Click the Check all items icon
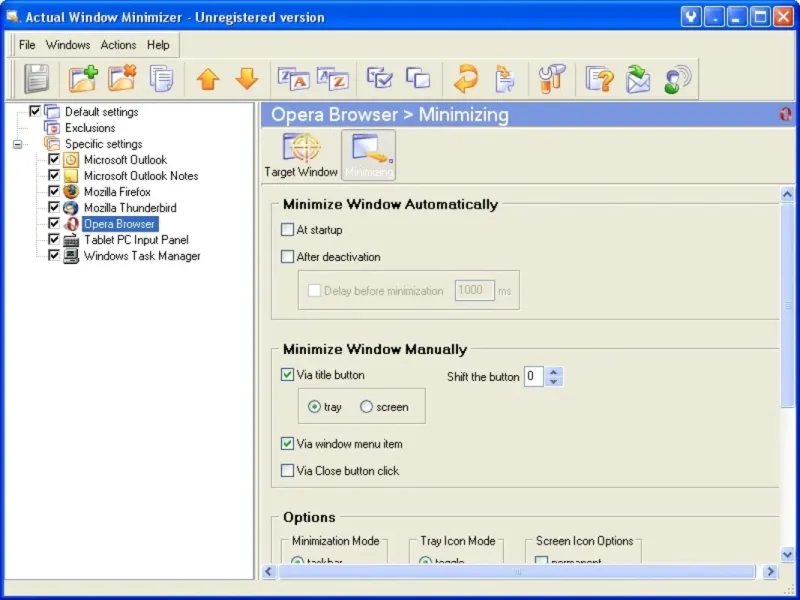Image resolution: width=800 pixels, height=600 pixels. [x=380, y=78]
